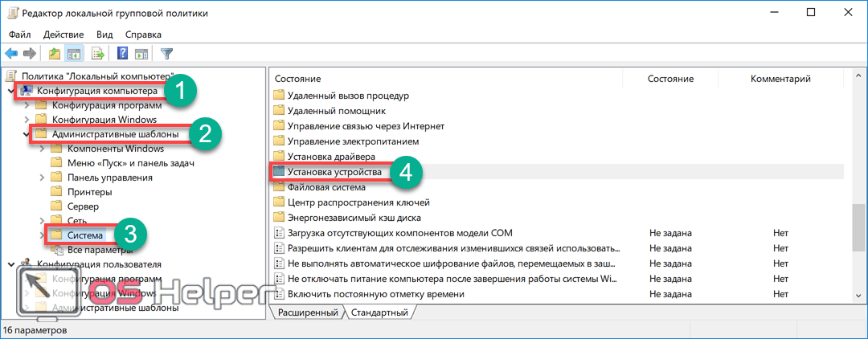
Task: Switch to the 'Стандартный' tab
Action: click(380, 312)
